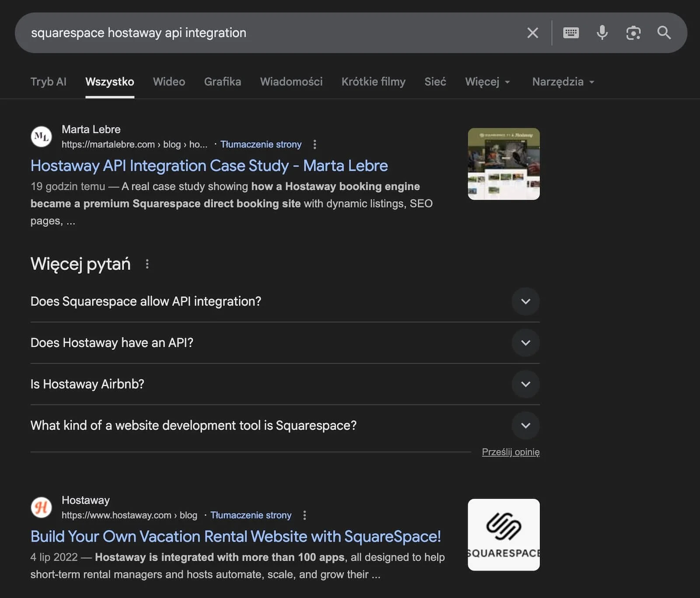Click the Marta Lebre result thumbnail
The height and width of the screenshot is (598, 700).
pos(504,164)
